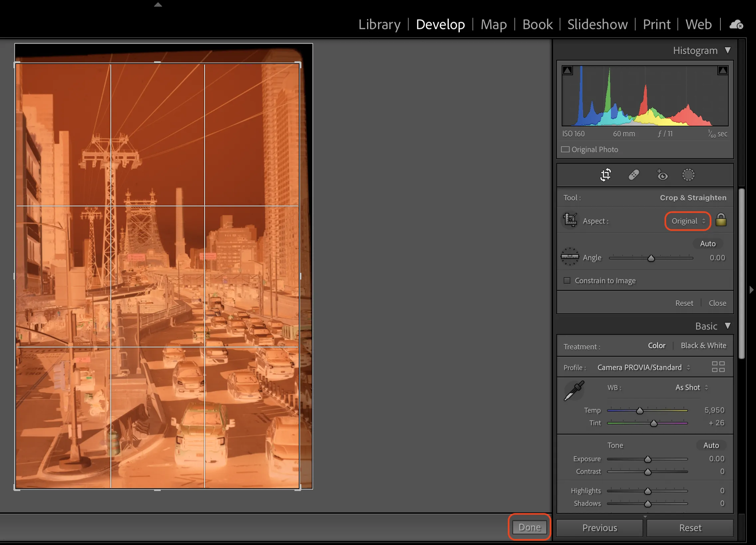Close the Crop & Straighten tool

tap(717, 303)
